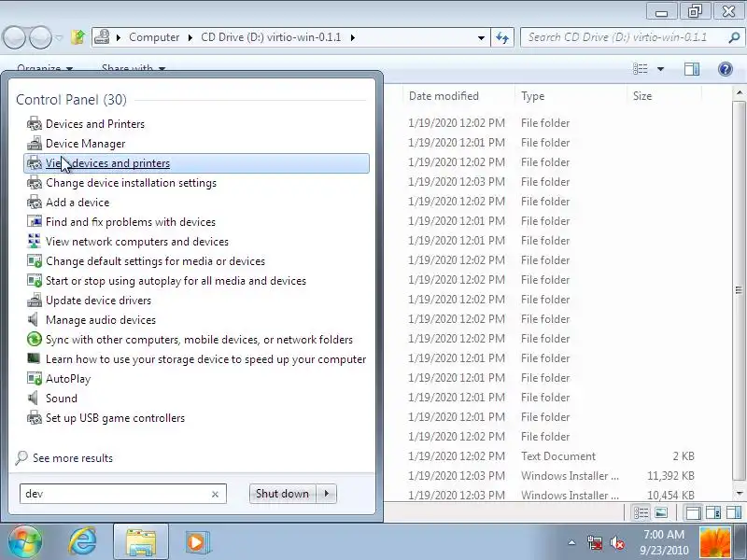Open Windows Explorer taskbar button

141,542
